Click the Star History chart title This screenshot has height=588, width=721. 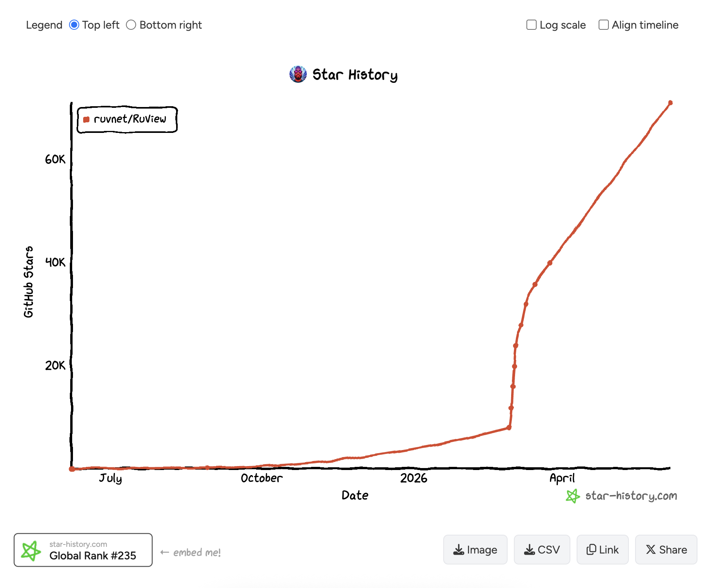coord(355,74)
